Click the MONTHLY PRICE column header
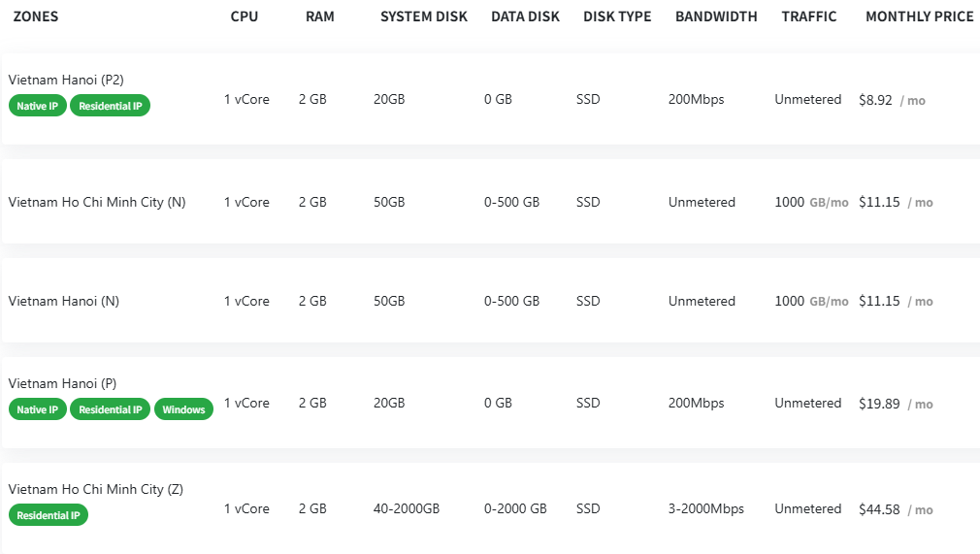The height and width of the screenshot is (554, 980). pyautogui.click(x=919, y=16)
